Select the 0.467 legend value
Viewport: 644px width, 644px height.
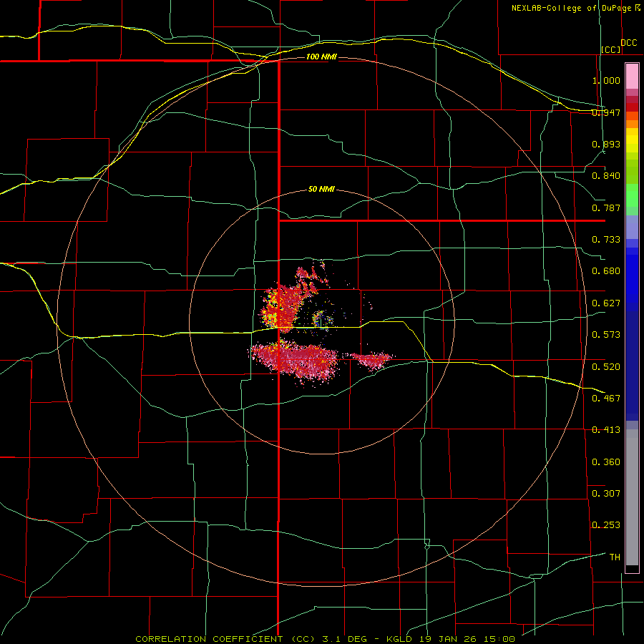606,399
